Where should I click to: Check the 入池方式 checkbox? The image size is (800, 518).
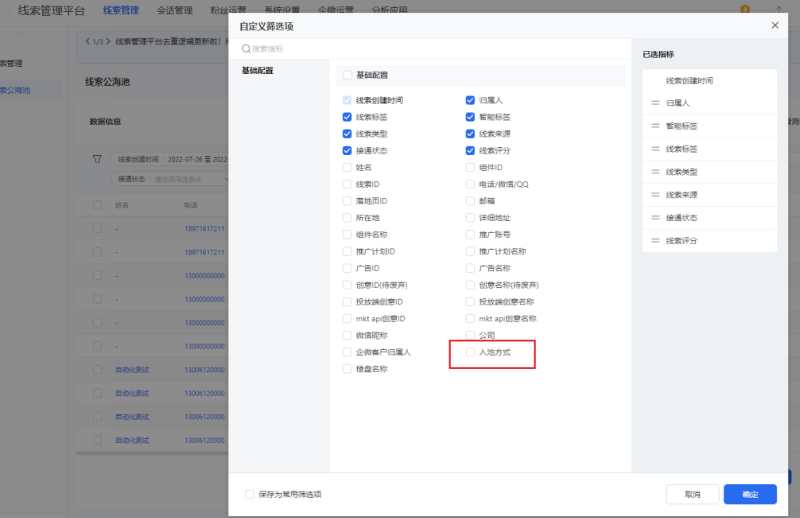[470, 352]
